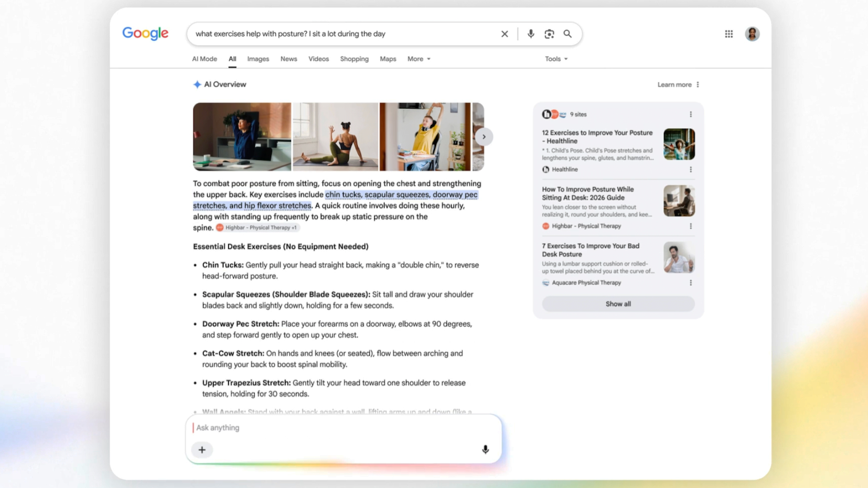Screen dimensions: 868x488
Task: Start voice search with the microphone icon
Action: click(531, 34)
